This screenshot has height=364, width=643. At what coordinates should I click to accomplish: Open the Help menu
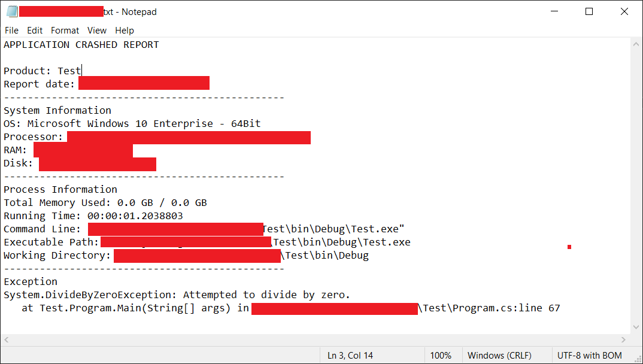[x=125, y=31]
